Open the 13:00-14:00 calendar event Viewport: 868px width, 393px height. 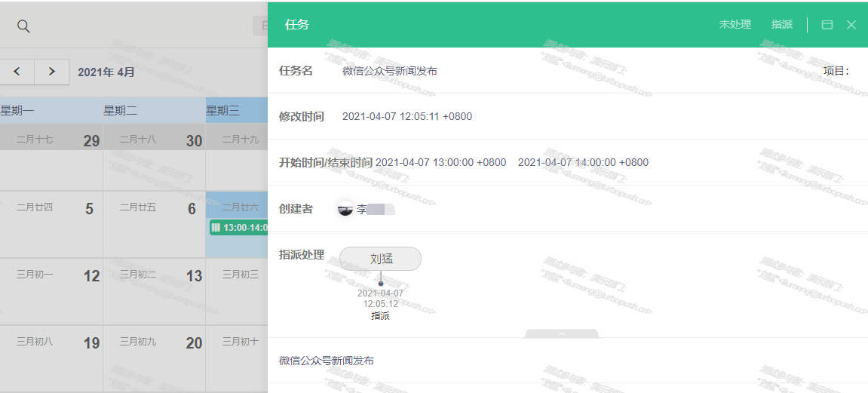coord(239,228)
